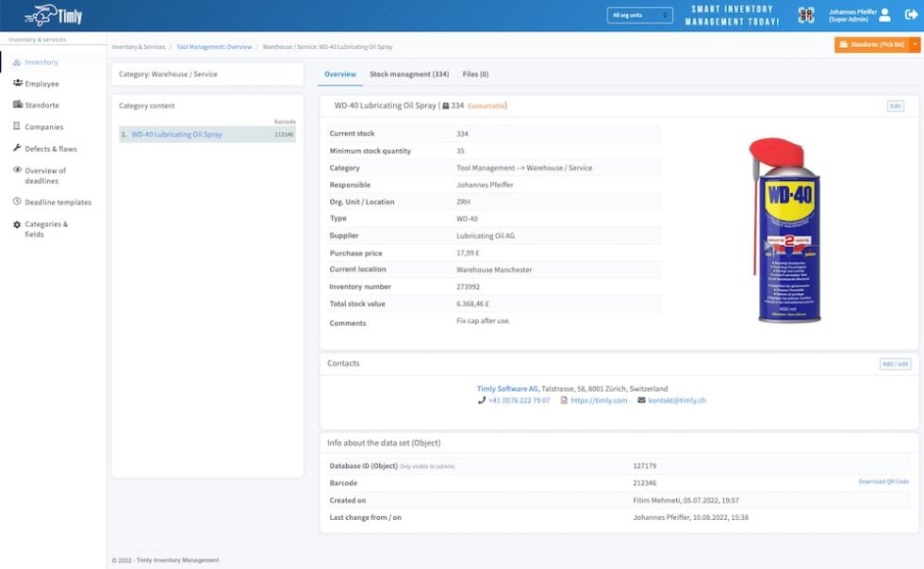Open the All org units dropdown
The width and height of the screenshot is (924, 569).
pos(639,15)
